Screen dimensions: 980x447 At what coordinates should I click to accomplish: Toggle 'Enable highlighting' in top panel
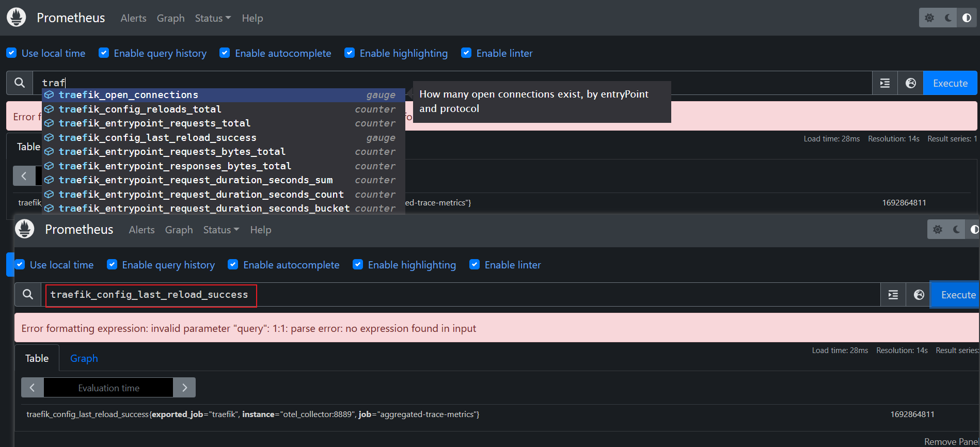350,53
